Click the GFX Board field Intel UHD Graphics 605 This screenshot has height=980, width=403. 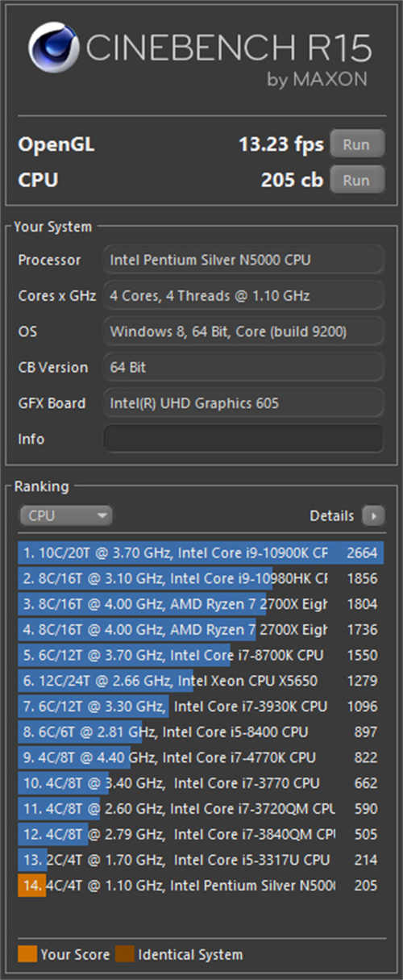(243, 403)
